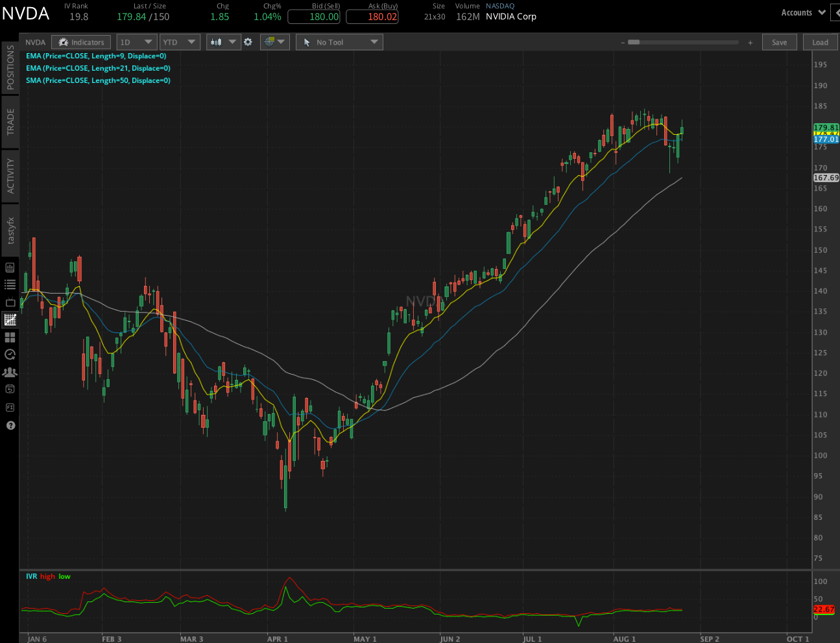
Task: Expand the YTD range dropdown
Action: coord(180,41)
